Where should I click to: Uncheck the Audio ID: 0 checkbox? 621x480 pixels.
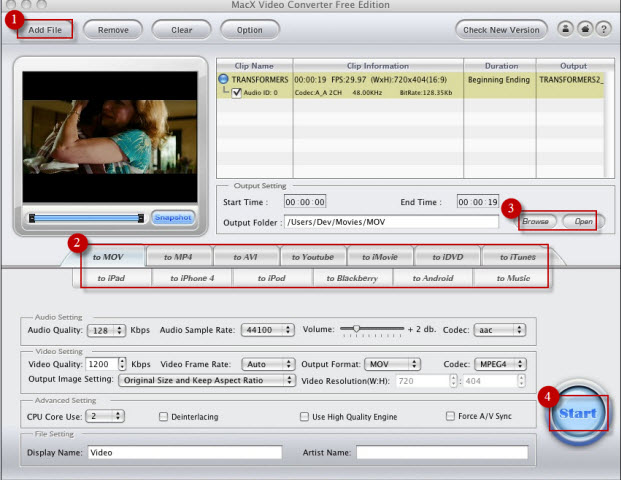[x=236, y=93]
